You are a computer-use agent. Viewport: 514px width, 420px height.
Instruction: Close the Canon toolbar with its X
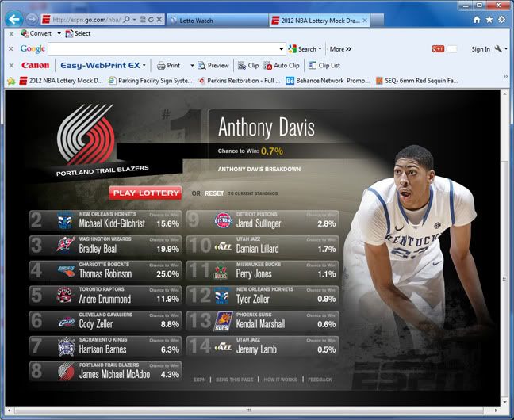point(11,66)
